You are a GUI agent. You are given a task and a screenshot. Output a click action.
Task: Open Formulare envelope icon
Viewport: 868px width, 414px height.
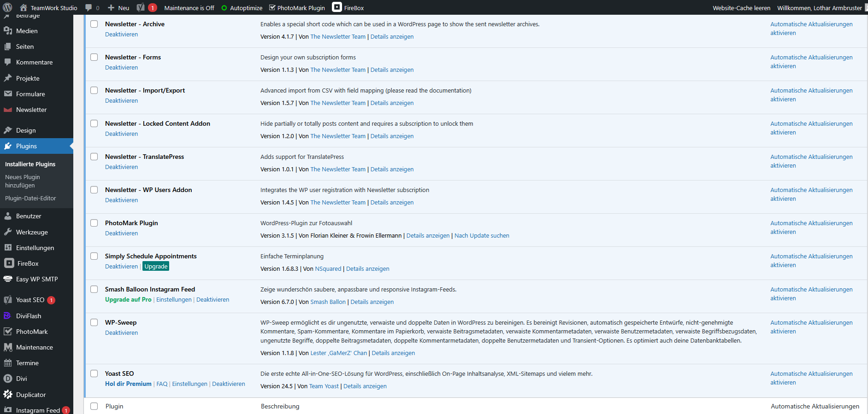(x=8, y=94)
